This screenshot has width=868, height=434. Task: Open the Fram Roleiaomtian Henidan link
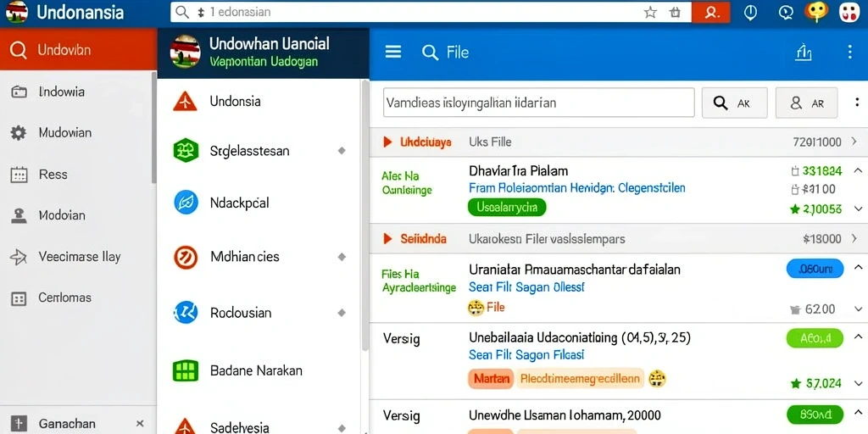576,188
